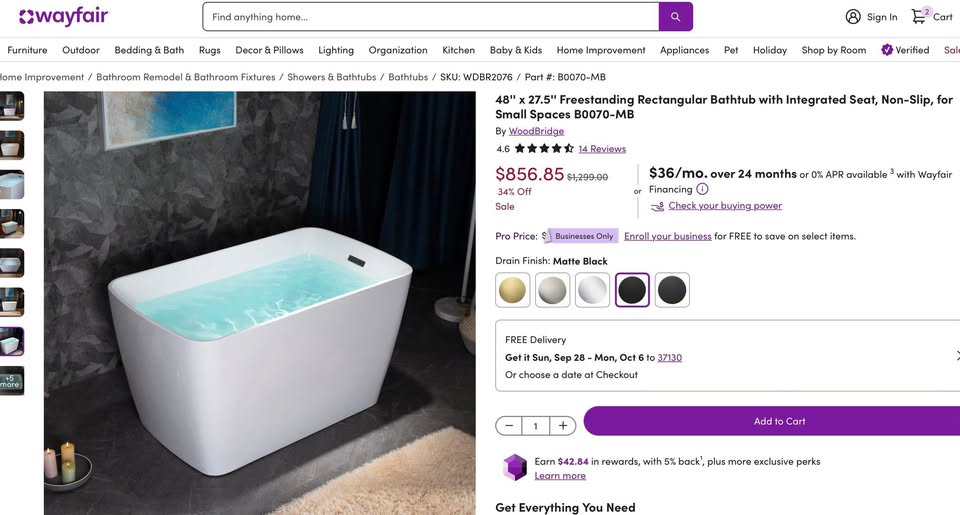
Task: Select the gold drain finish swatch
Action: click(x=512, y=290)
